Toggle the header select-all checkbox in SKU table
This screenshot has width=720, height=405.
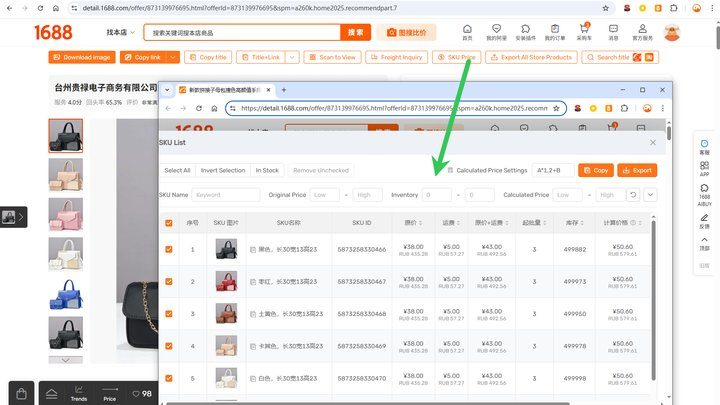[169, 223]
